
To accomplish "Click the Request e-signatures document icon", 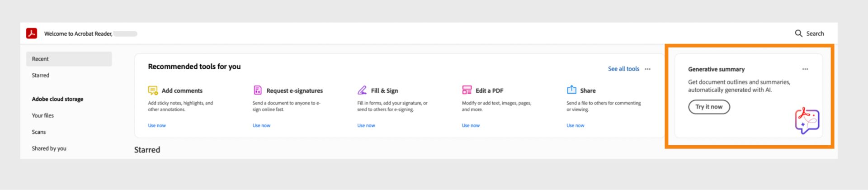I will 258,90.
